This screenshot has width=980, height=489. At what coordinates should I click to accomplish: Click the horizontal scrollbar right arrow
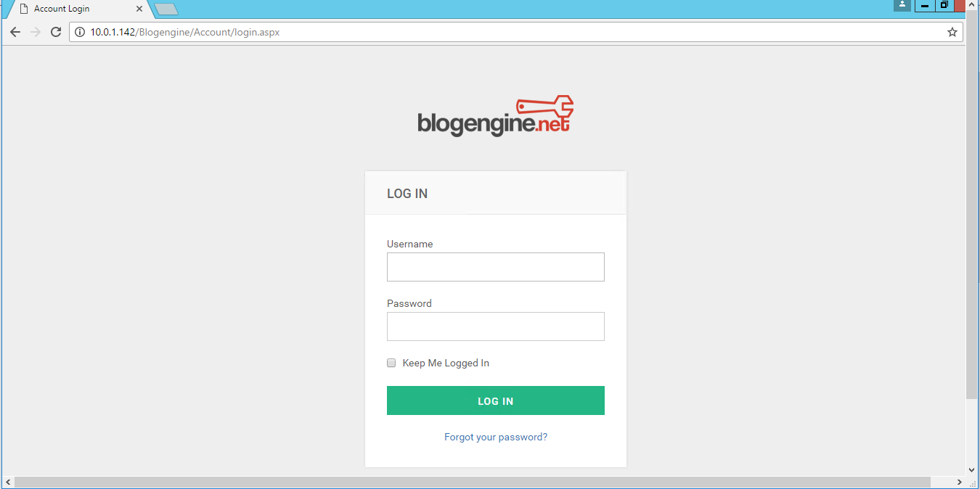click(x=960, y=482)
